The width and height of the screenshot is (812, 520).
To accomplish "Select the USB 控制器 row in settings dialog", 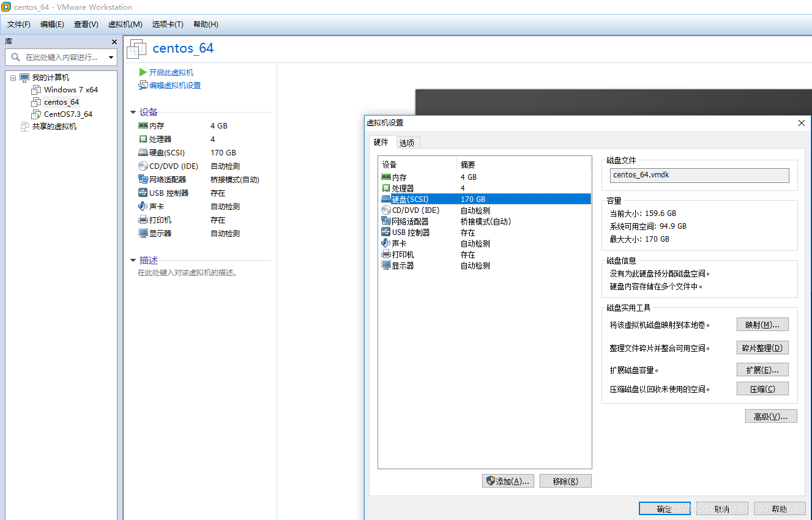I will click(x=485, y=232).
